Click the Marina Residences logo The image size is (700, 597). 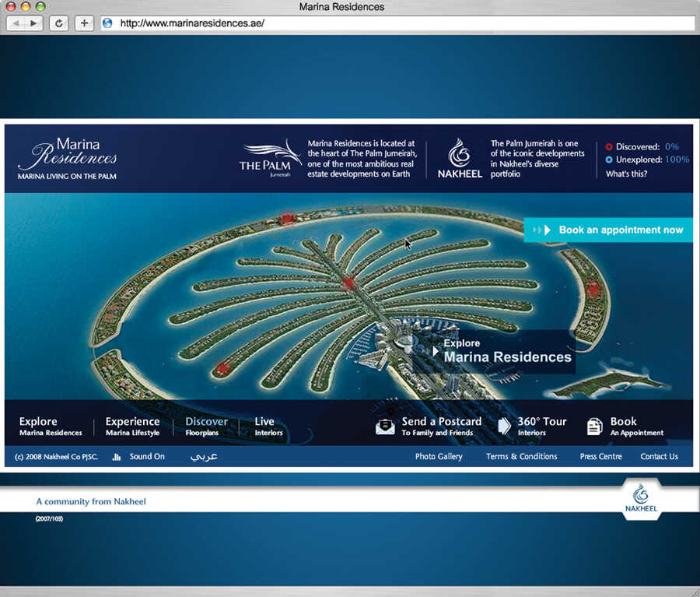[68, 158]
